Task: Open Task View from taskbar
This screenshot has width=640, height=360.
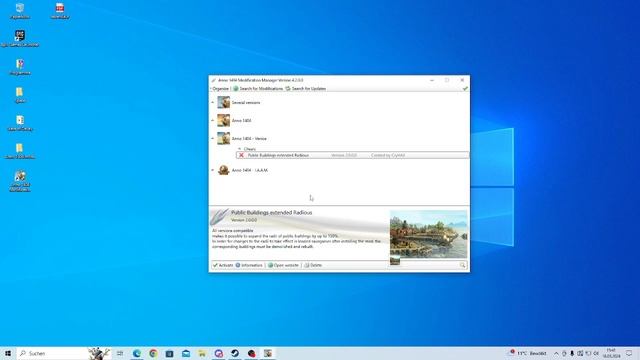Action: (120, 353)
